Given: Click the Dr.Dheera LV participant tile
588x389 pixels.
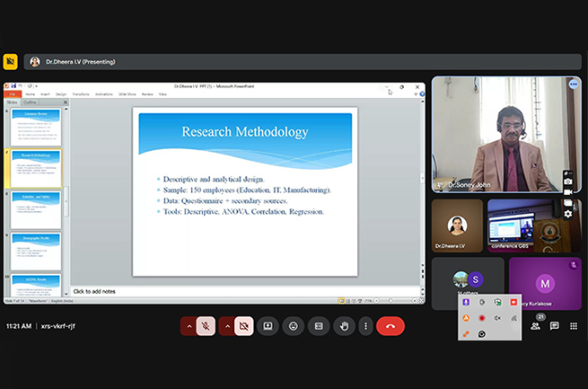Looking at the screenshot, I should pyautogui.click(x=457, y=225).
